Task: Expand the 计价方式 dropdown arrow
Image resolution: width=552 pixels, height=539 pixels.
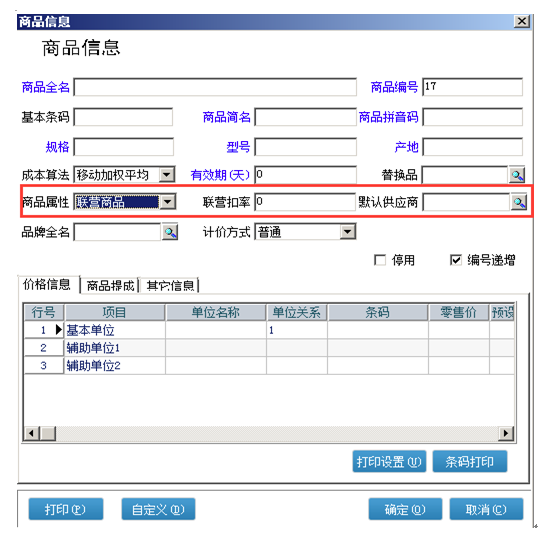Action: 348,232
